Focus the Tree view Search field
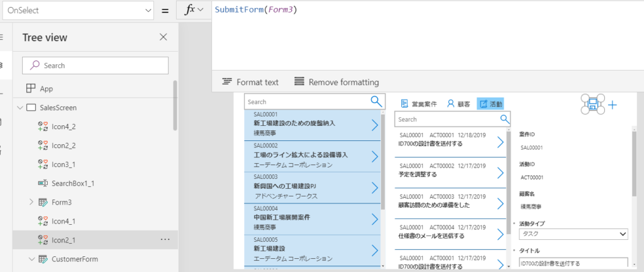Viewport: 644px width, 272px height. tap(96, 65)
